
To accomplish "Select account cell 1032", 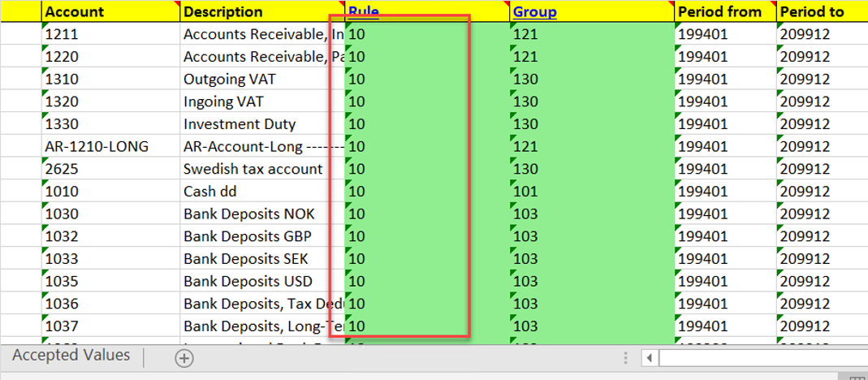I will [110, 236].
